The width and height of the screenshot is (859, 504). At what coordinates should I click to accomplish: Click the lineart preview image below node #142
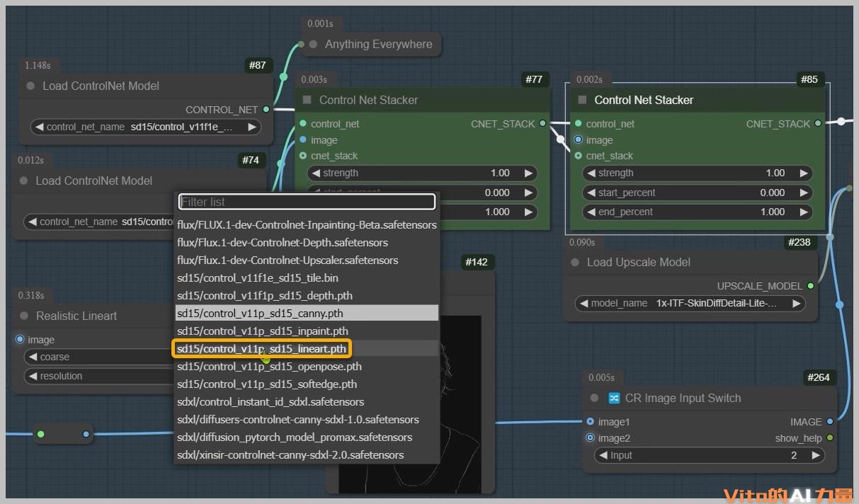point(461,403)
